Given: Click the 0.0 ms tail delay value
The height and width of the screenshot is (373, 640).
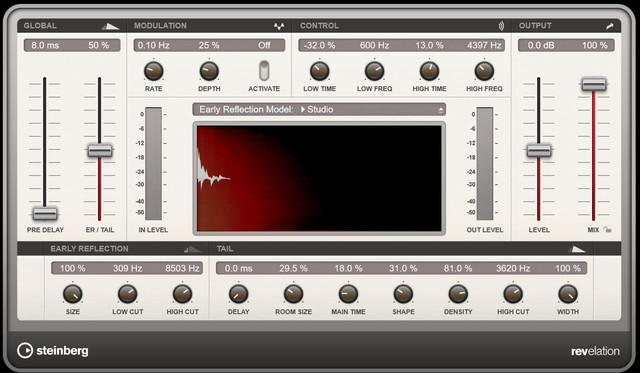Looking at the screenshot, I should click(238, 269).
